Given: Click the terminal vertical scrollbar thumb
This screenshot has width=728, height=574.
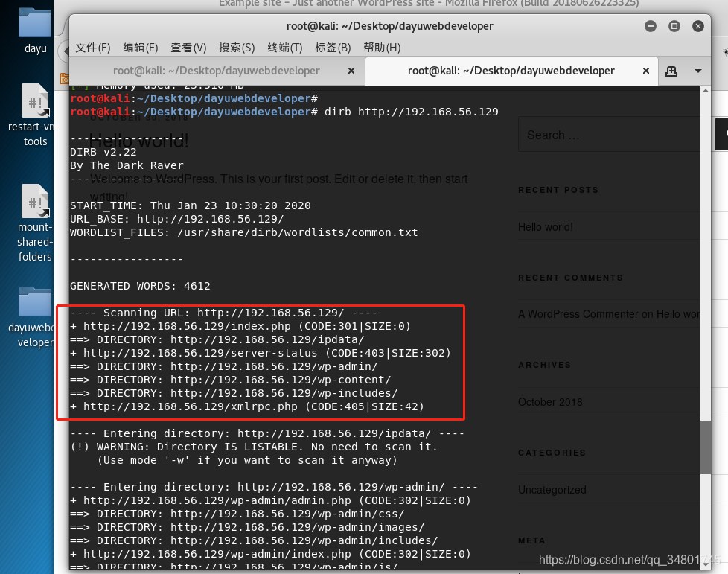Looking at the screenshot, I should tap(706, 447).
